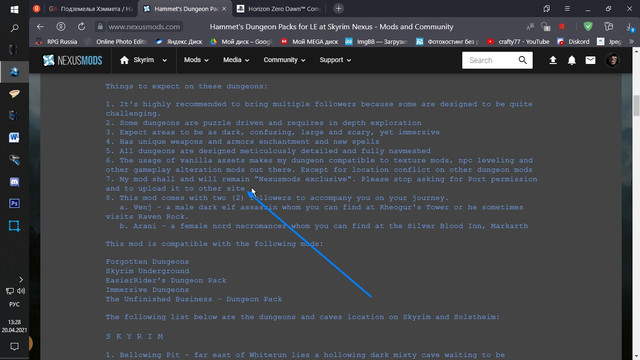Open the RPG Russia bookmark
Image resolution: width=640 pixels, height=360 pixels.
[56, 42]
